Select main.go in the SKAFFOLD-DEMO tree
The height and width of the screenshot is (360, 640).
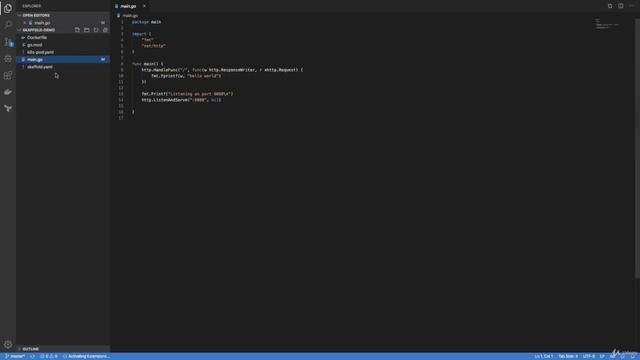(x=63, y=60)
